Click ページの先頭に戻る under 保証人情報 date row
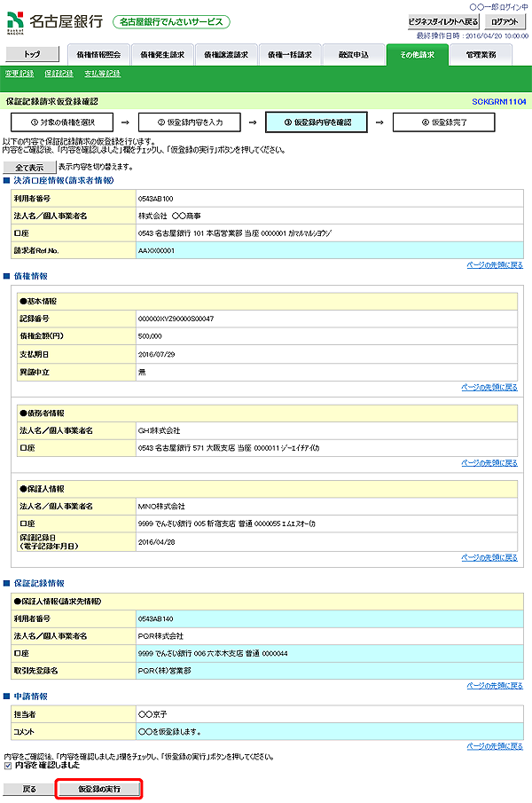The image size is (532, 803). coord(489,558)
